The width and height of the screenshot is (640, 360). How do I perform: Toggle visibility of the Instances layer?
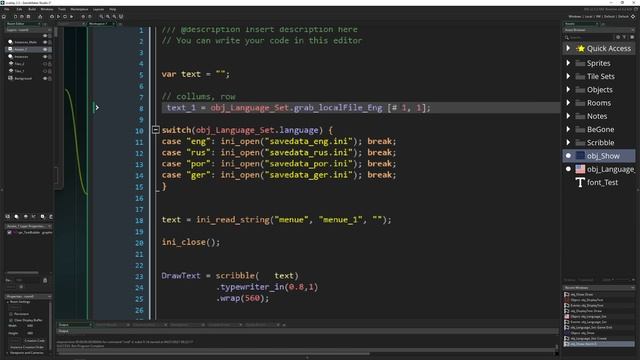[45, 57]
